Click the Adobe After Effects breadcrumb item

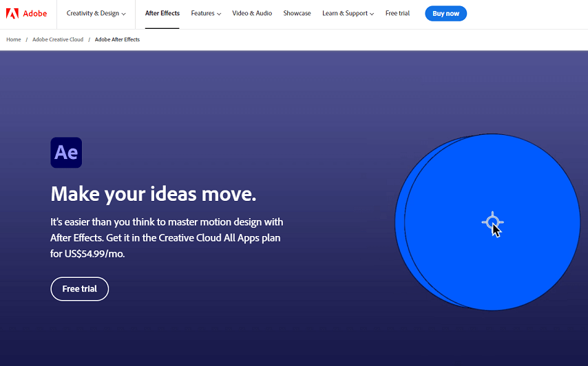[x=117, y=40]
